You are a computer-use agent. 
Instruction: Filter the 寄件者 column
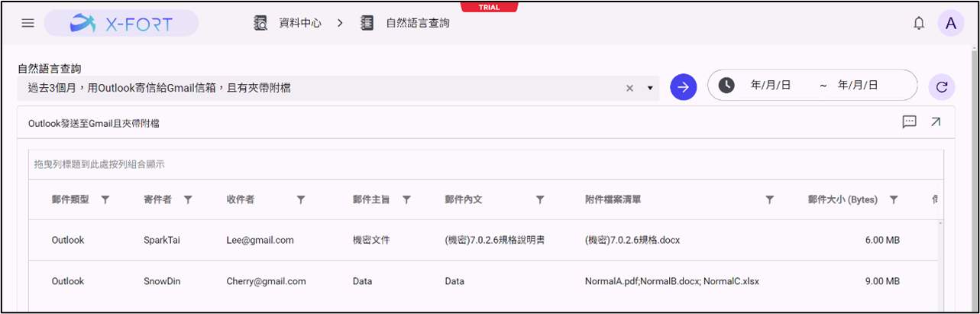coord(188,199)
